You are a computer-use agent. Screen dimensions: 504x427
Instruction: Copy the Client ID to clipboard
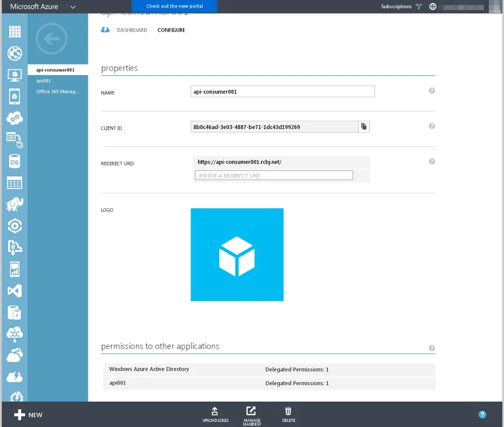click(364, 127)
